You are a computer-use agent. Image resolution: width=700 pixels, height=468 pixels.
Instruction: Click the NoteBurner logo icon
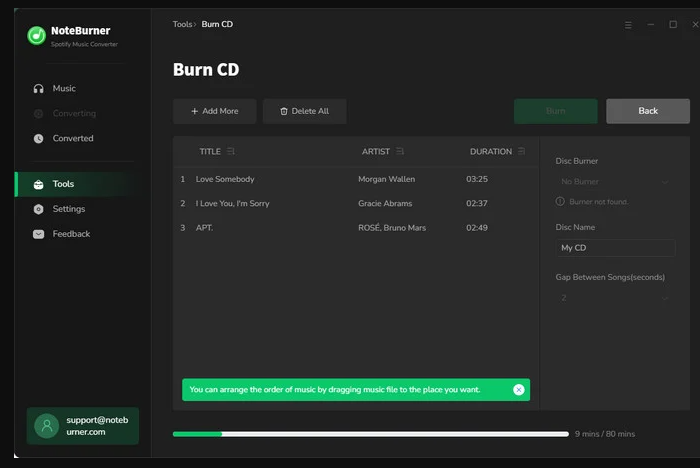[37, 35]
